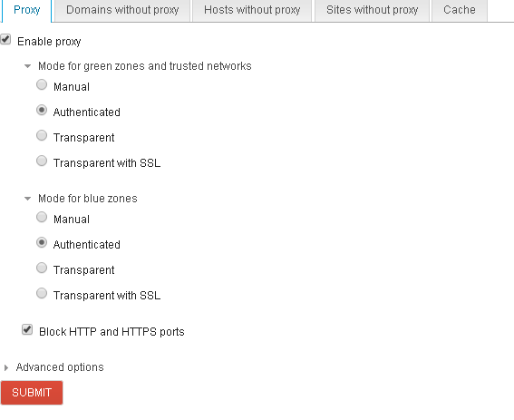
Task: Open the Domains without proxy tab
Action: pos(122,11)
